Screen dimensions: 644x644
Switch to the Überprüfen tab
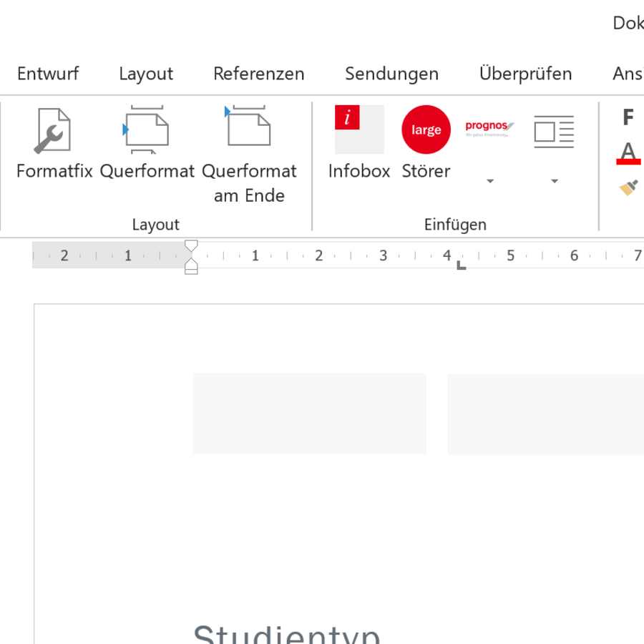click(526, 74)
